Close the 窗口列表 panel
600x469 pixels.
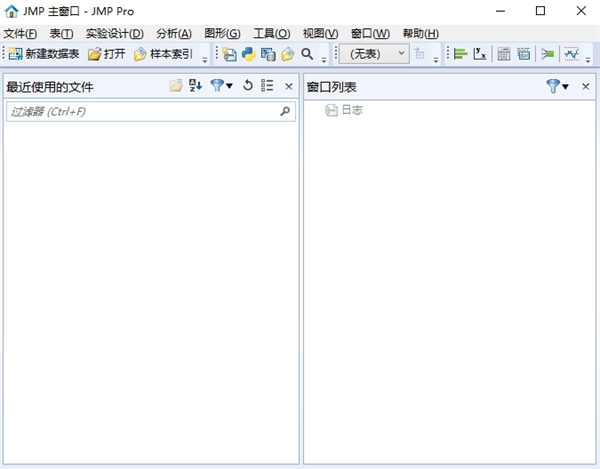585,86
